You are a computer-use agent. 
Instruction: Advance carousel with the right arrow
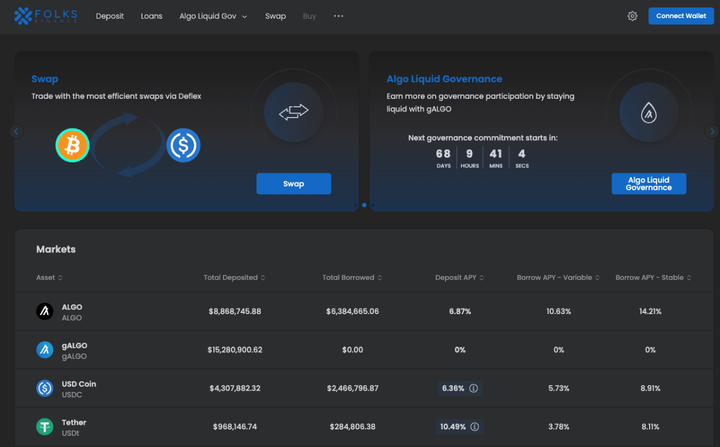click(x=712, y=131)
